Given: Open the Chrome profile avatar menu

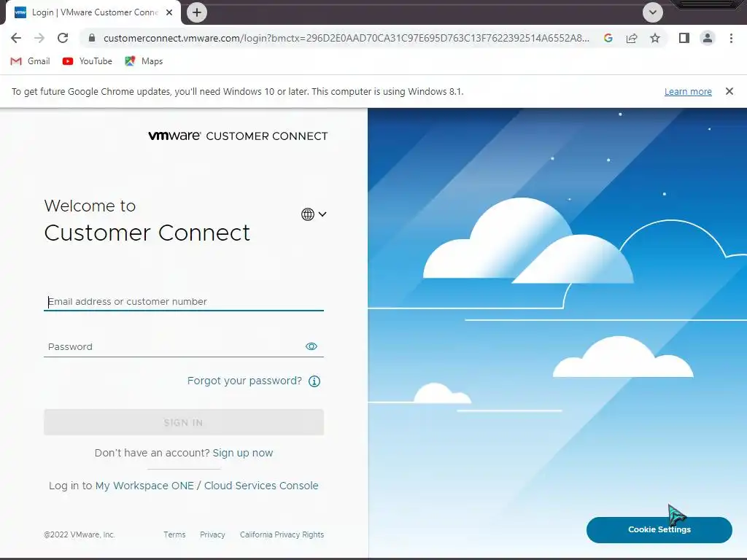Looking at the screenshot, I should [708, 38].
